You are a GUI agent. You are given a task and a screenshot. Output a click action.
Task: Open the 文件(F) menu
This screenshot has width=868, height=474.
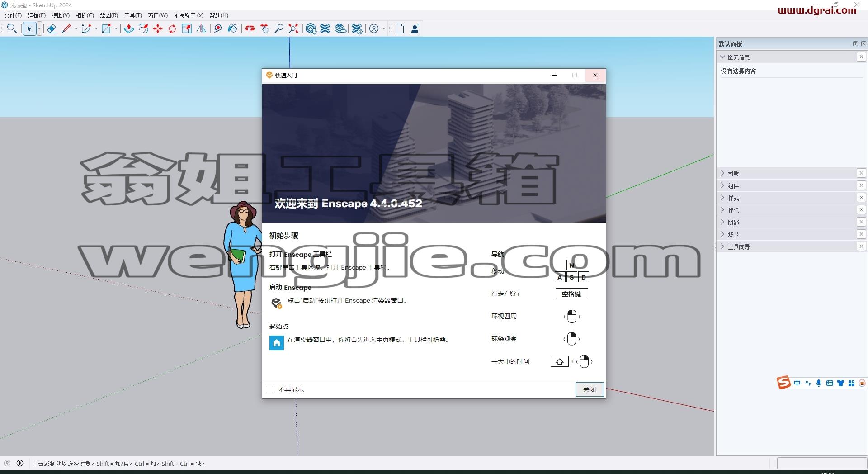pyautogui.click(x=13, y=15)
